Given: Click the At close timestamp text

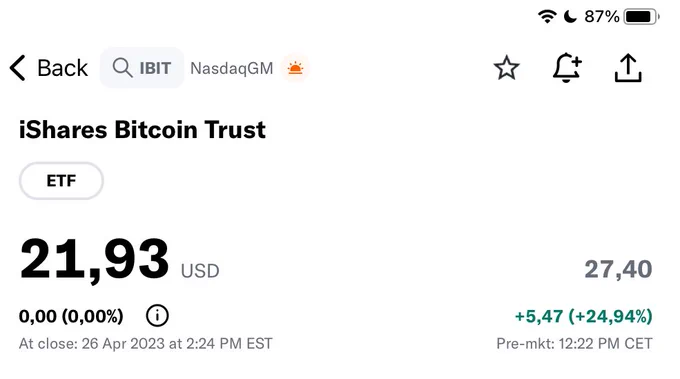Looking at the screenshot, I should click(x=145, y=343).
